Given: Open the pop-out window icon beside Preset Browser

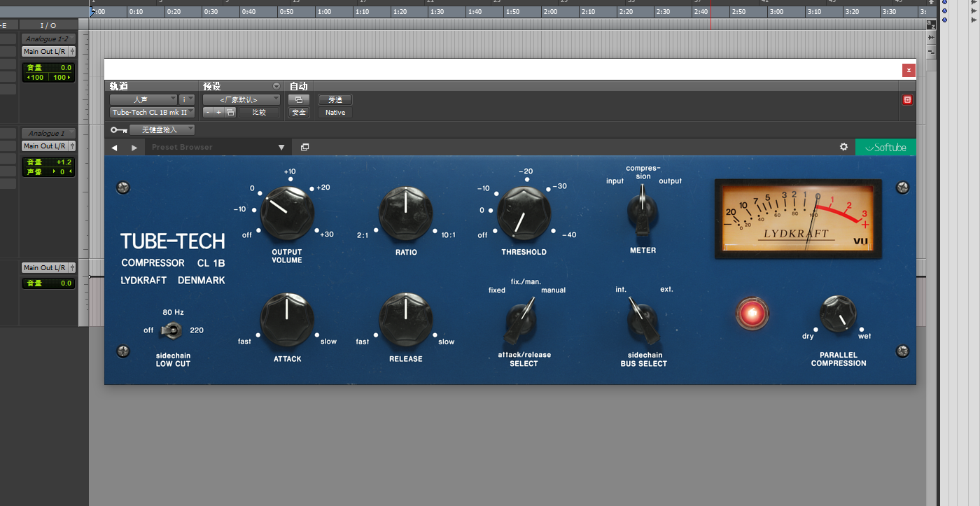Looking at the screenshot, I should click(304, 147).
